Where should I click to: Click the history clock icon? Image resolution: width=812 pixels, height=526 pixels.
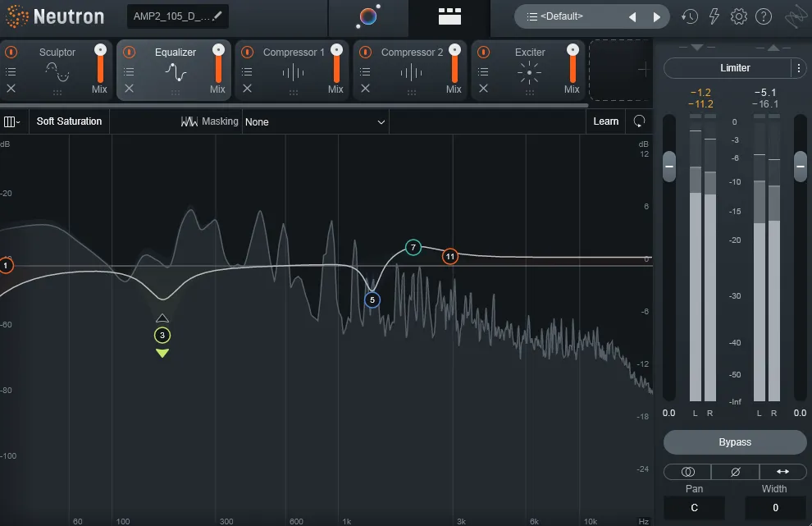690,16
